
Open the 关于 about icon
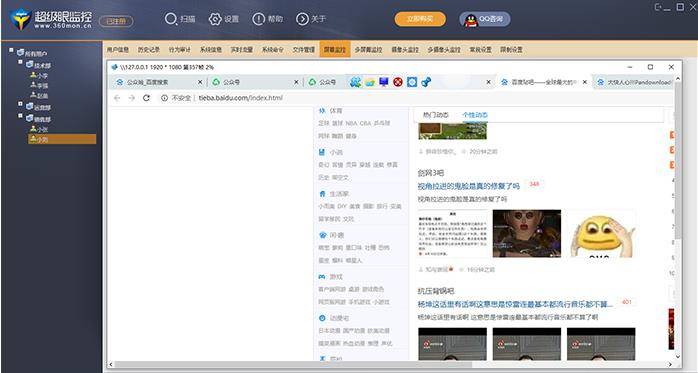[x=302, y=19]
